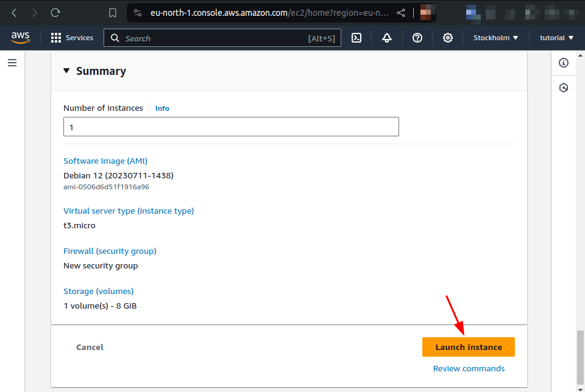This screenshot has width=585, height=392.
Task: Click the Launch instance button
Action: tap(468, 347)
